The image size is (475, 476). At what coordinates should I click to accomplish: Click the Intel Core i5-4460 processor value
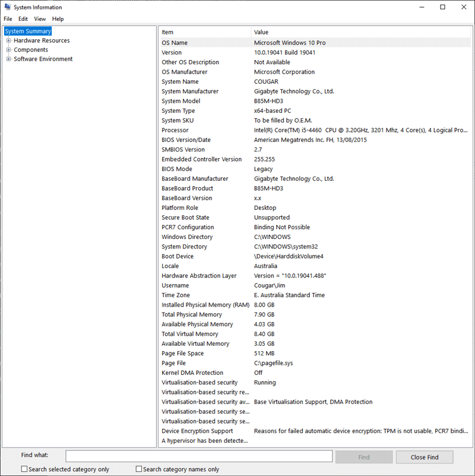point(360,130)
